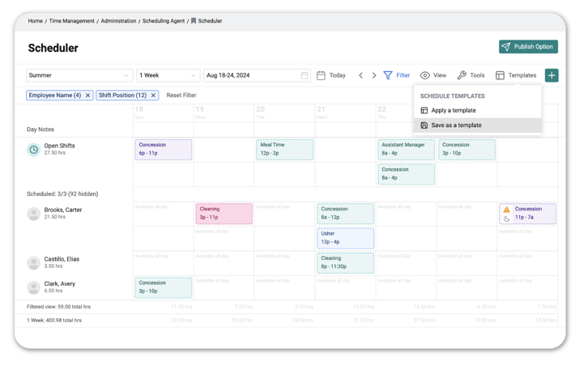This screenshot has width=588, height=374.
Task: Click the Open Shifts clock icon
Action: [33, 150]
